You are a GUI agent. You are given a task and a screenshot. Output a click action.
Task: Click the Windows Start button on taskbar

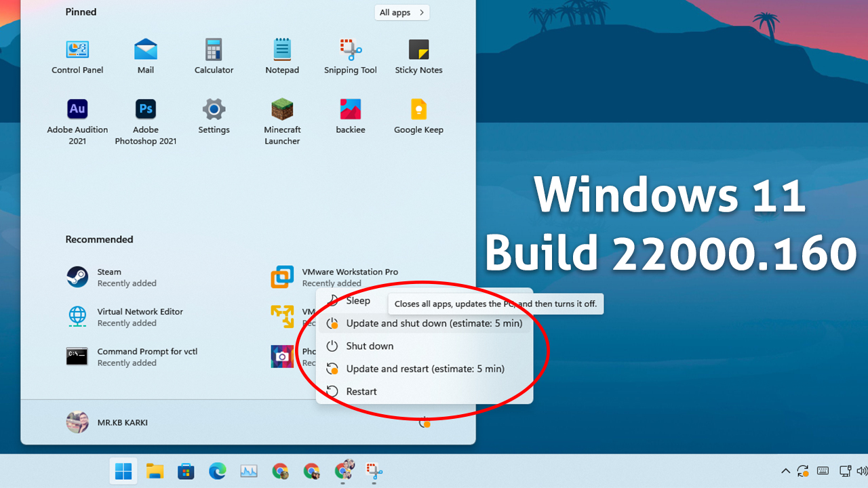(x=123, y=471)
